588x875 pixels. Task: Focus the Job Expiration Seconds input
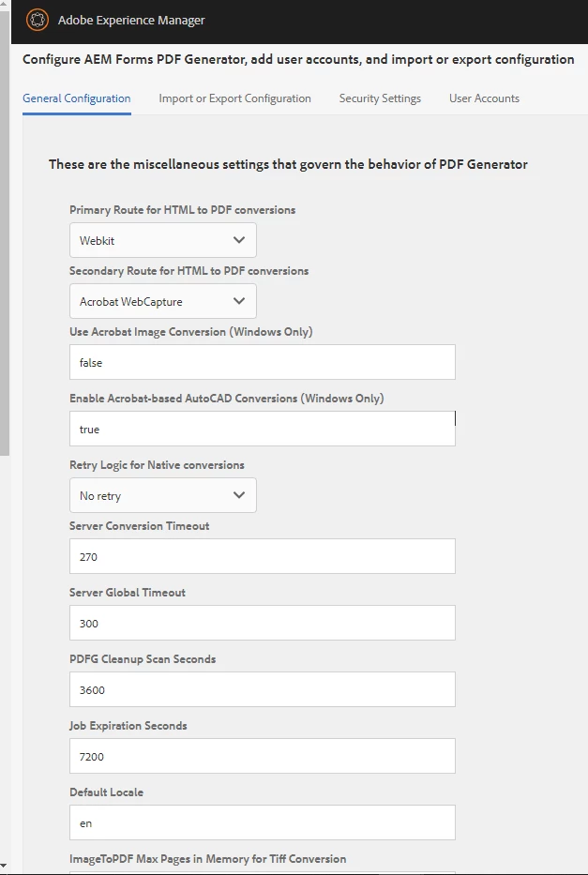(263, 756)
